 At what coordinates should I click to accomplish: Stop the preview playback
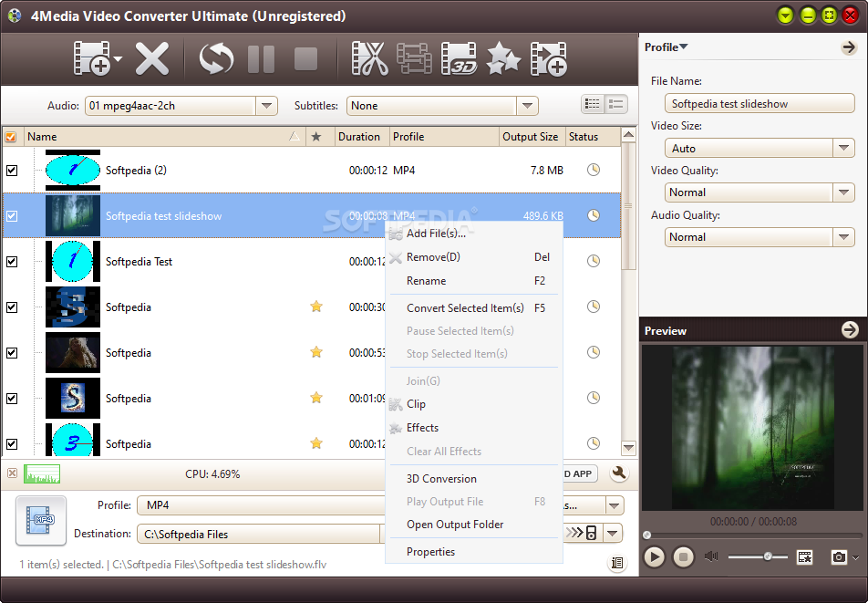[x=684, y=556]
